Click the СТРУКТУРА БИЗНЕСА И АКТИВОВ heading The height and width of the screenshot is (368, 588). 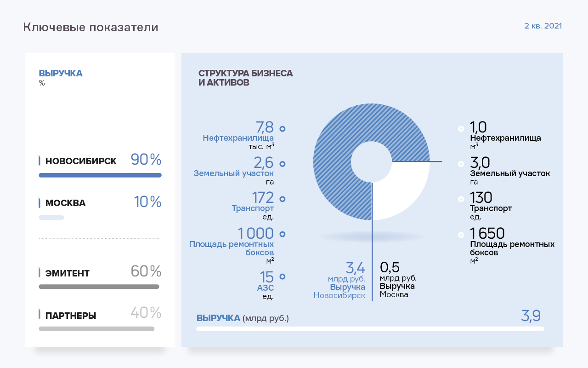(x=245, y=78)
